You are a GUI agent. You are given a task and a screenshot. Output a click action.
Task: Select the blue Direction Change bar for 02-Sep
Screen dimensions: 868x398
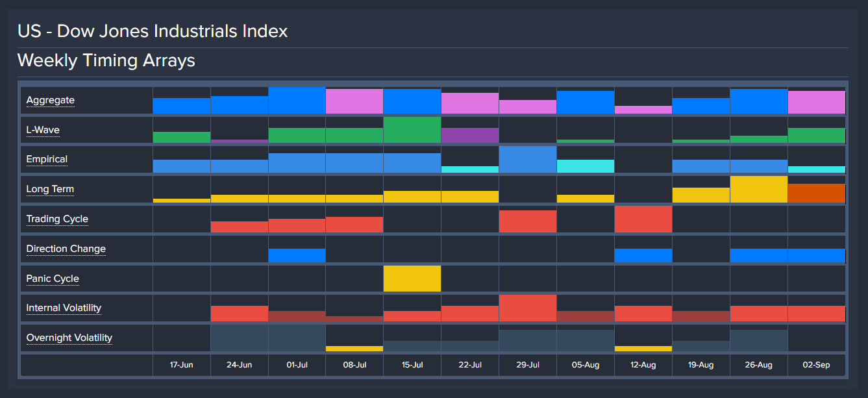tap(817, 255)
